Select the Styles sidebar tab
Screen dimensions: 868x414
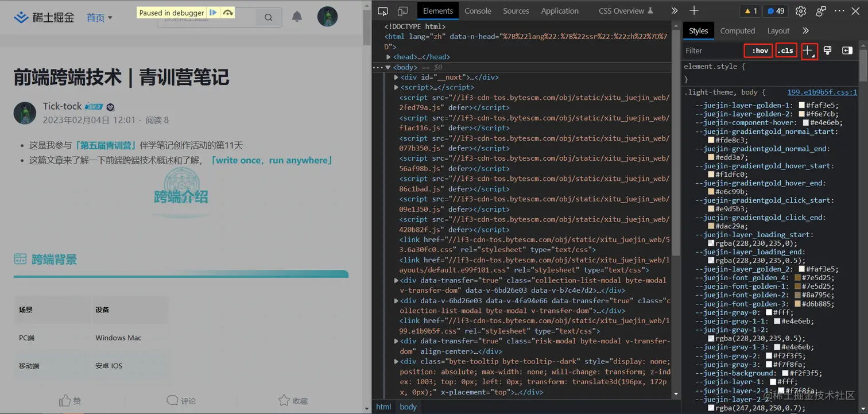click(x=699, y=31)
